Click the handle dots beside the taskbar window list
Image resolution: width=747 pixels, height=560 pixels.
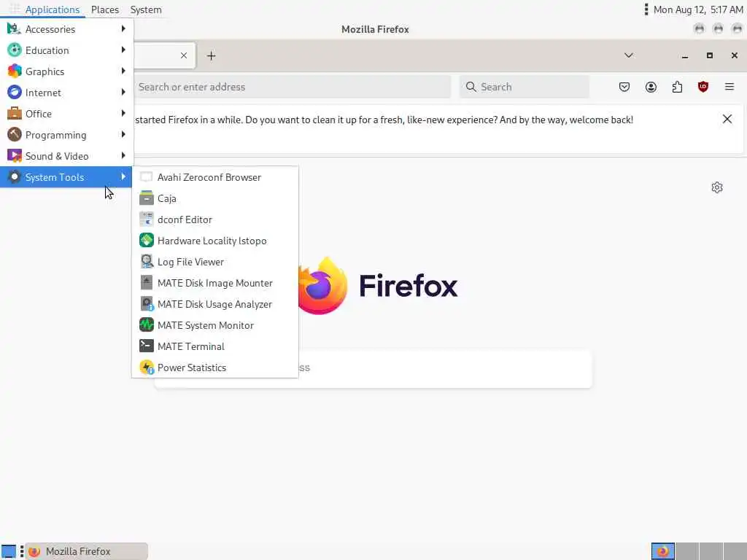(x=21, y=551)
